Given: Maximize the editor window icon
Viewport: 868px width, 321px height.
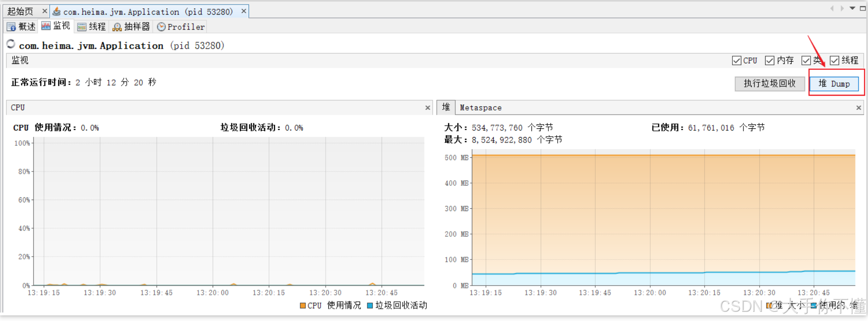Looking at the screenshot, I should point(862,8).
